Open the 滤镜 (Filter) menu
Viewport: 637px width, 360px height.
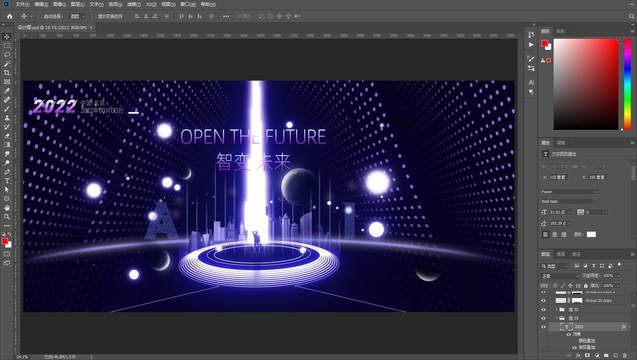pyautogui.click(x=134, y=4)
